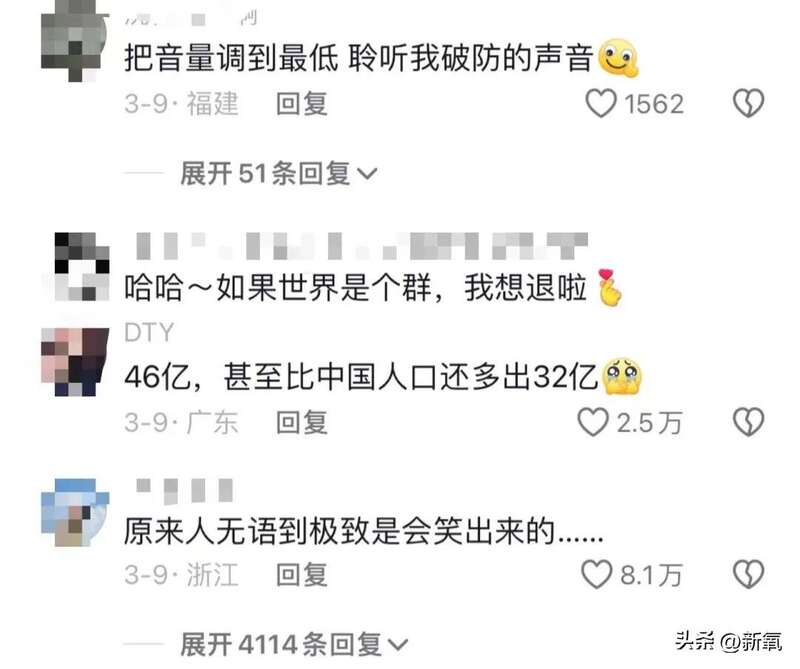Viewport: 800px width, 669px height.
Task: Reply to the Zhejiang comment
Action: pyautogui.click(x=302, y=575)
